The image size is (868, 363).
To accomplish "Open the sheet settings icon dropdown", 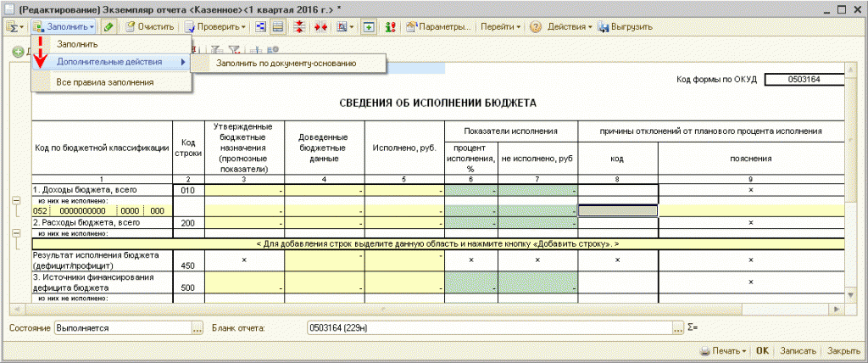I will click(346, 26).
